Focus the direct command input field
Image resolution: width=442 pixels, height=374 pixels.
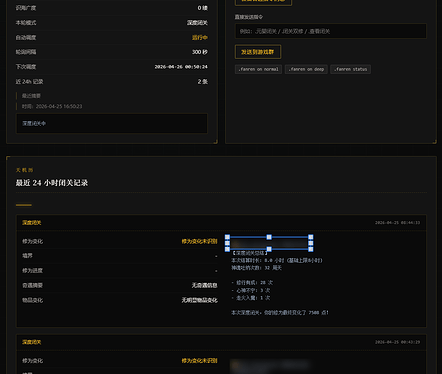coord(331,31)
